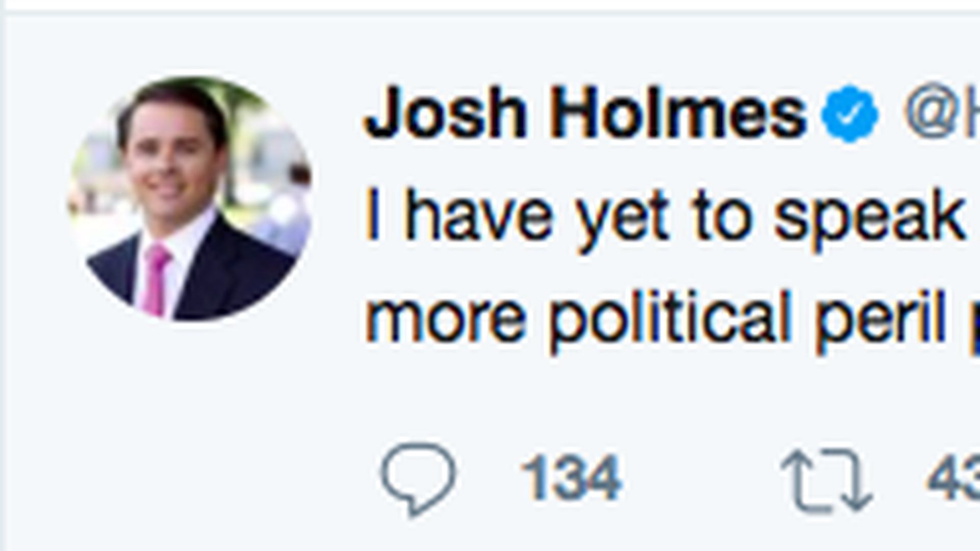This screenshot has height=551, width=980.
Task: Click the first name "Josh"
Action: pos(445,113)
